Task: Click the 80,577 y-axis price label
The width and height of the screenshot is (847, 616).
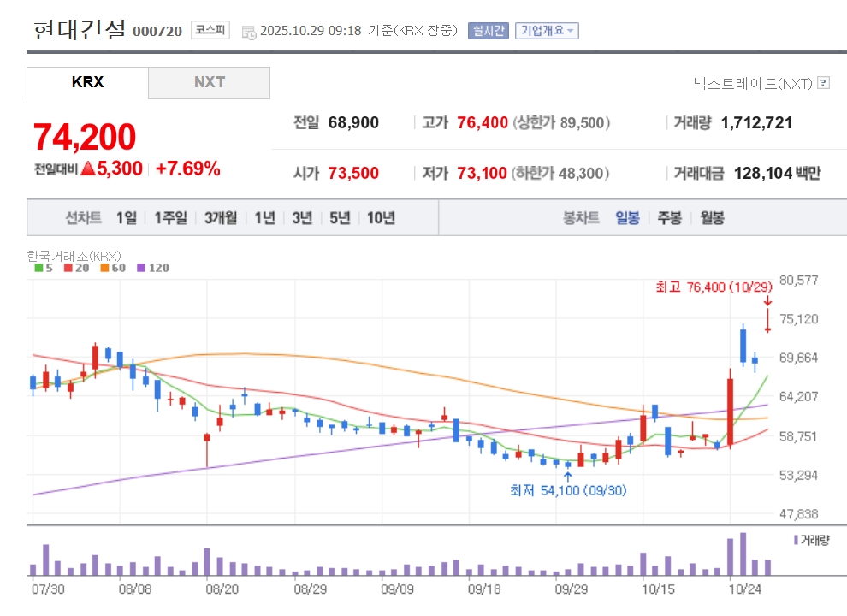Action: [798, 280]
